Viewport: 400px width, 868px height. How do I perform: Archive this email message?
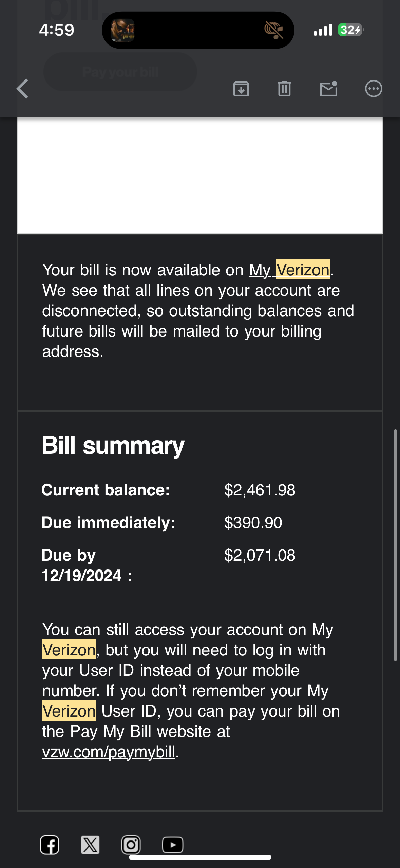point(241,89)
